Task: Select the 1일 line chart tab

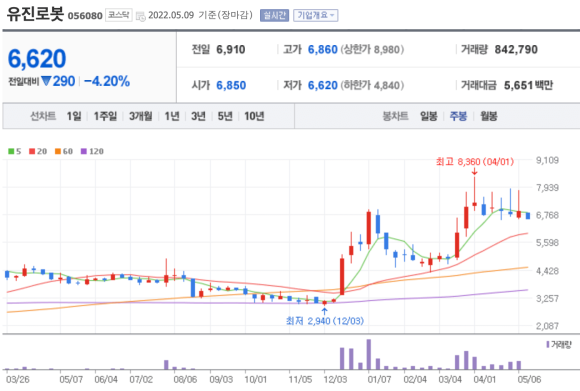Action: tap(74, 116)
